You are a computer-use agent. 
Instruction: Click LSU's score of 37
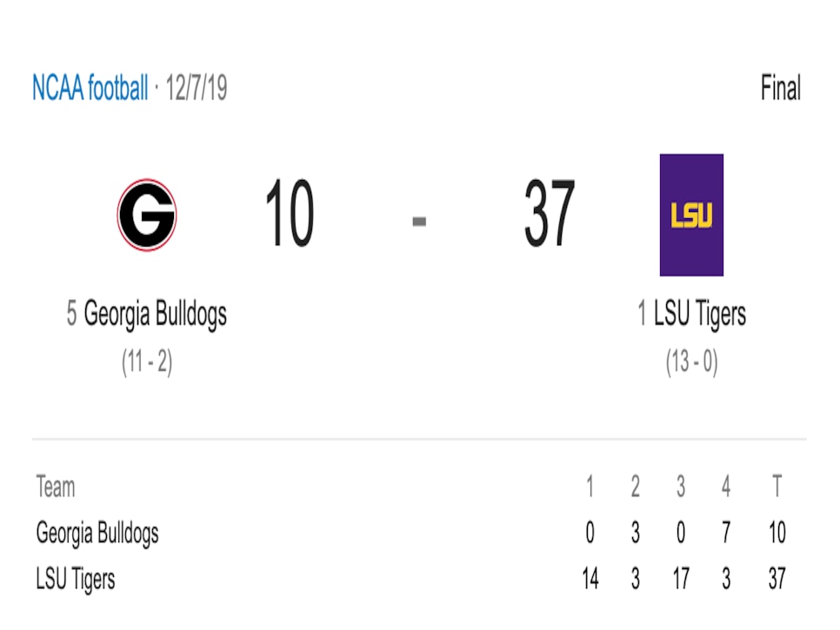coord(549,213)
